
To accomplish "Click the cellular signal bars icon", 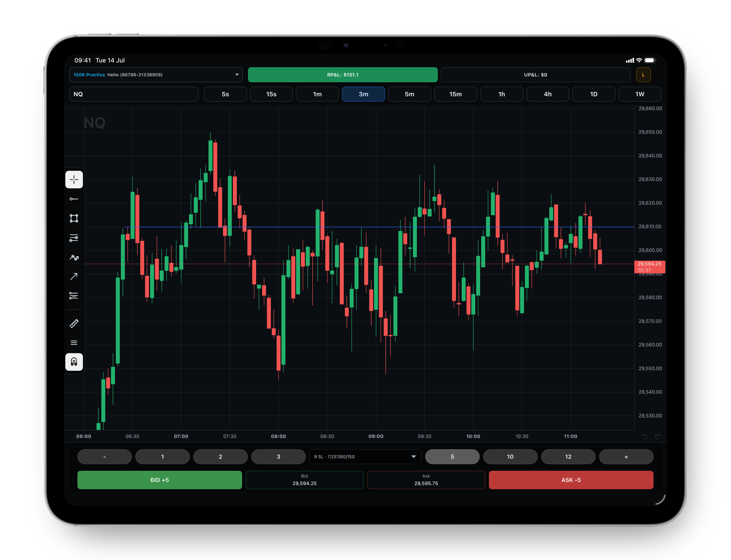I will point(630,60).
